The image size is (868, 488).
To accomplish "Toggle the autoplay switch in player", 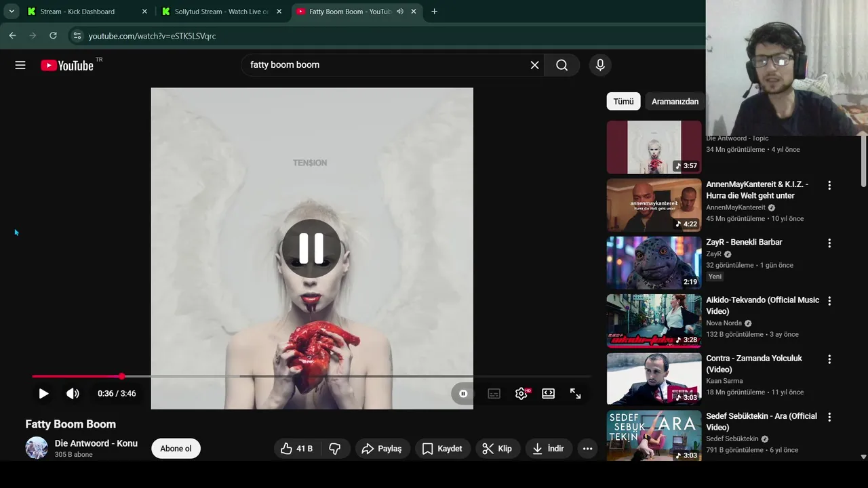I will 462,393.
